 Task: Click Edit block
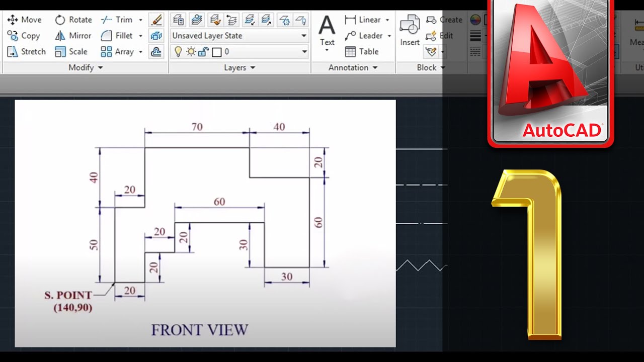click(439, 36)
